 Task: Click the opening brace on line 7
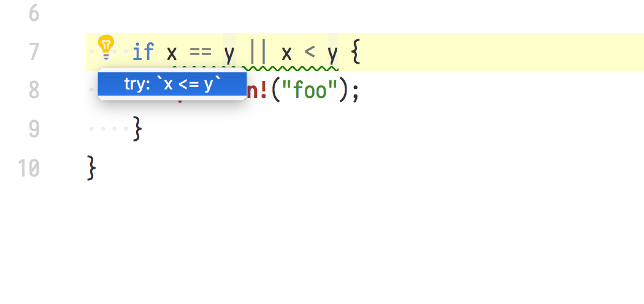[356, 52]
